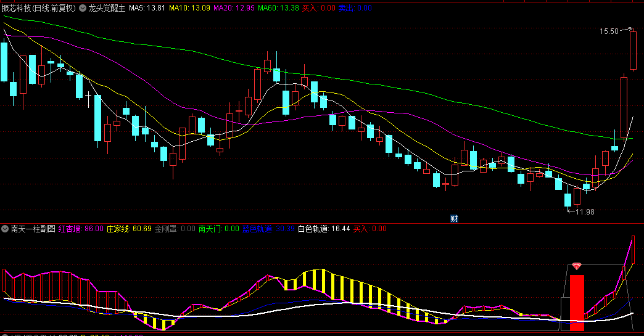Viewport: 644px width, 336px height.
Task: Click the MA20: 12.95 label
Action: pyautogui.click(x=234, y=8)
